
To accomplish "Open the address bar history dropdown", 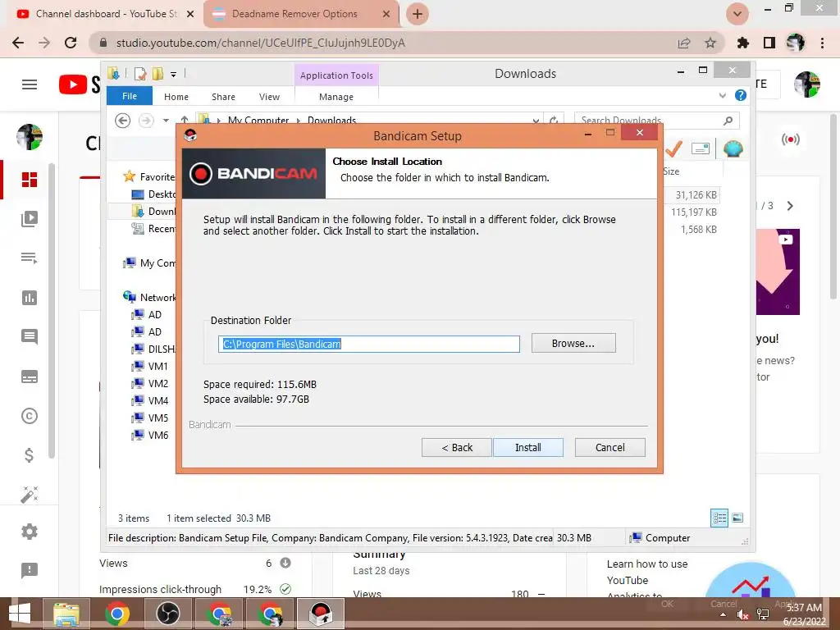I will tap(536, 121).
